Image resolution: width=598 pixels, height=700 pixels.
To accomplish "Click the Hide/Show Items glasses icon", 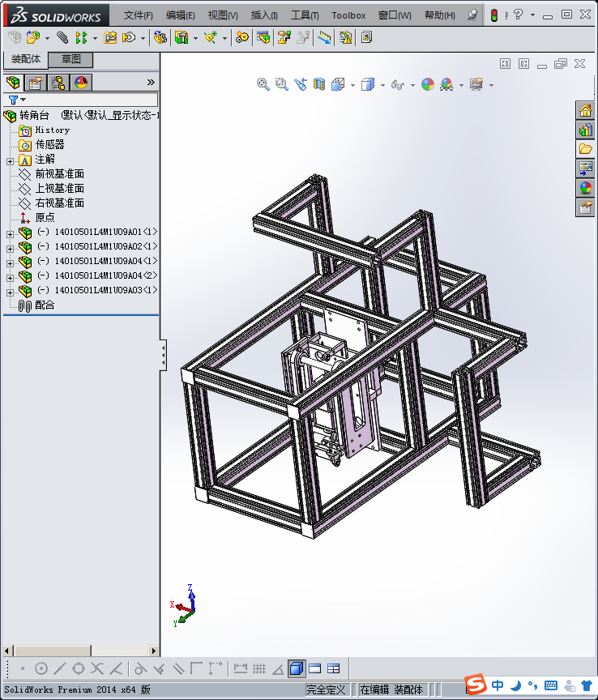I will point(398,84).
